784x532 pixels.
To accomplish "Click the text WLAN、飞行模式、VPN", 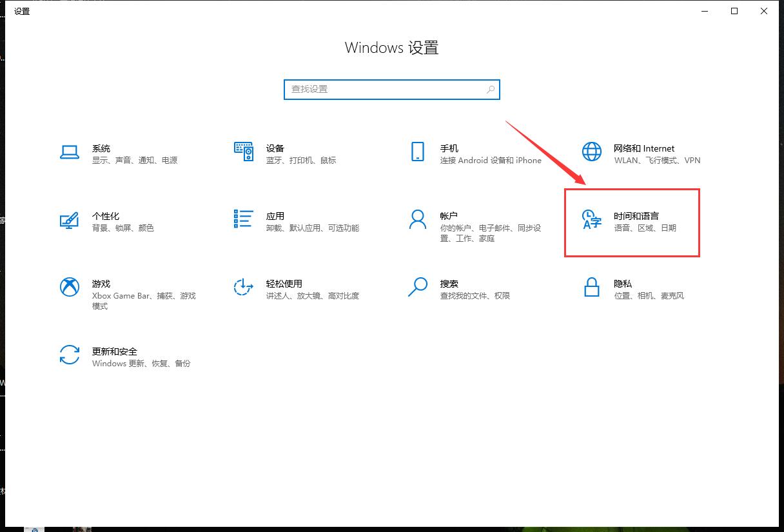I will point(657,161).
